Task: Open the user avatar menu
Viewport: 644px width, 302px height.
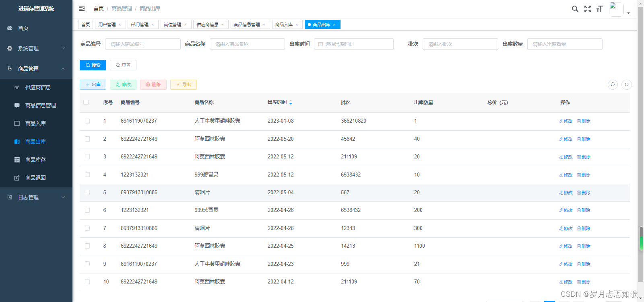Action: pos(616,9)
